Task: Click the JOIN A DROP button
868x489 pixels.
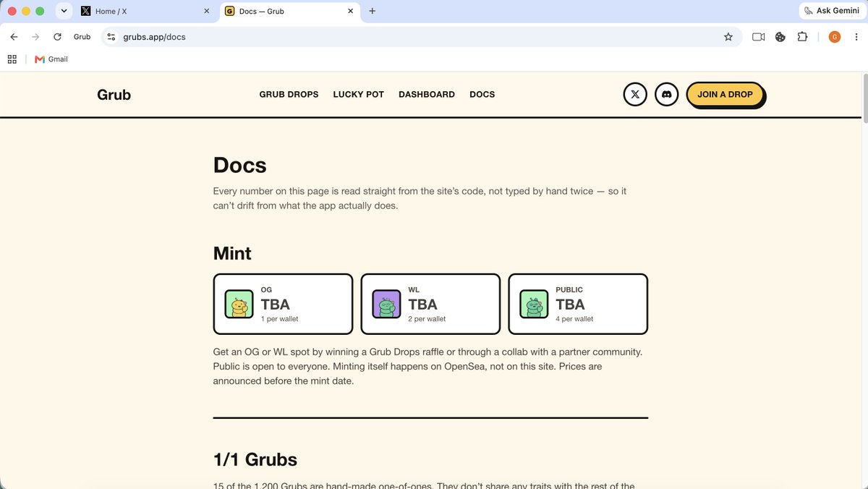Action: click(x=725, y=94)
